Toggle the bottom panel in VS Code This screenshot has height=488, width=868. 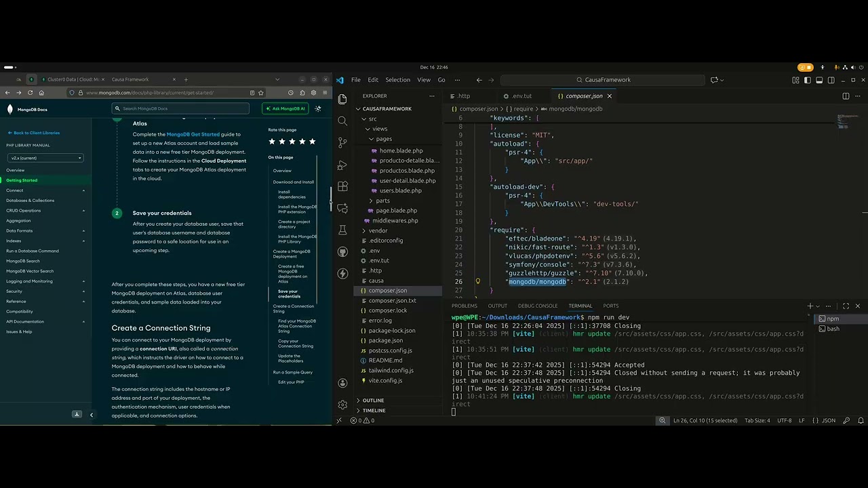(819, 80)
